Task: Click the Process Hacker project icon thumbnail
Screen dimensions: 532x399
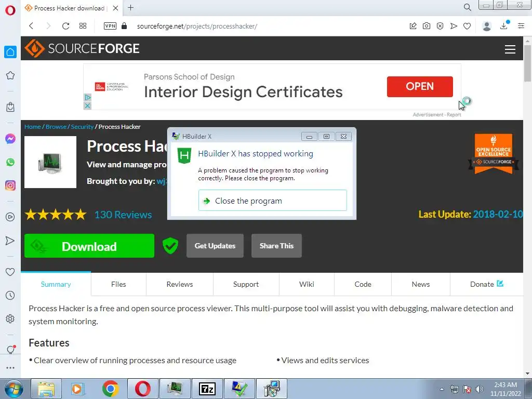Action: point(50,162)
